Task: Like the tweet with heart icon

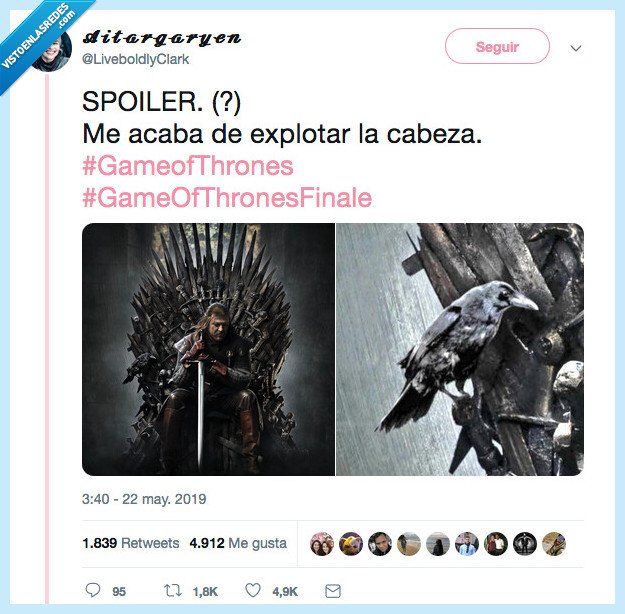Action: (x=253, y=590)
